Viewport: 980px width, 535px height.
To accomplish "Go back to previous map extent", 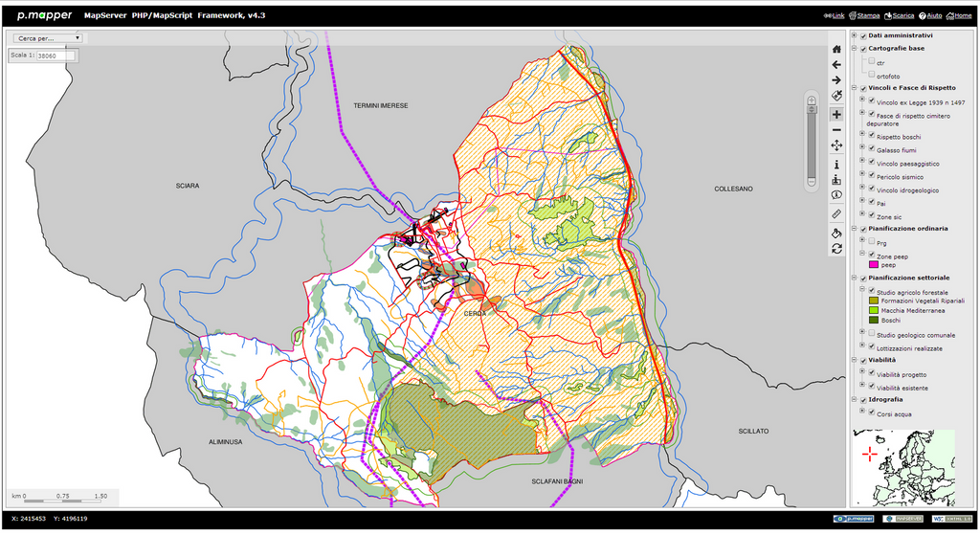I will pyautogui.click(x=836, y=64).
